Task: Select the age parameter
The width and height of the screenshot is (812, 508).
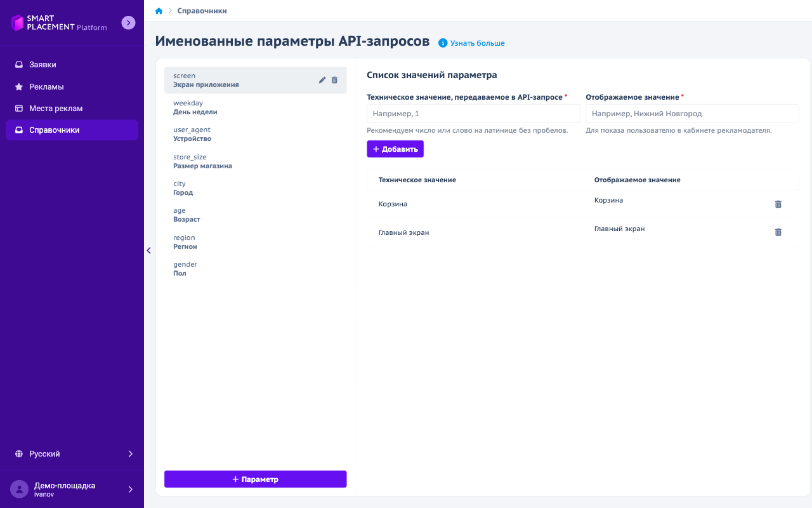Action: (x=256, y=215)
